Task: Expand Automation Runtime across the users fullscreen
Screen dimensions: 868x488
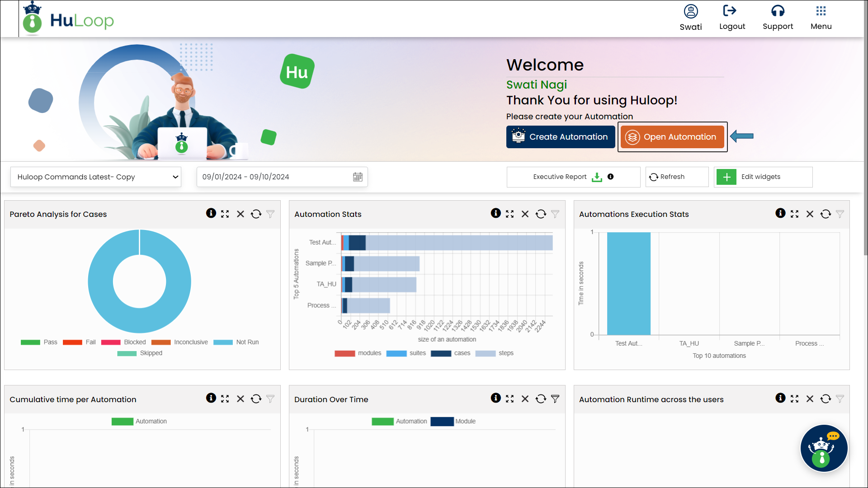Action: coord(795,399)
